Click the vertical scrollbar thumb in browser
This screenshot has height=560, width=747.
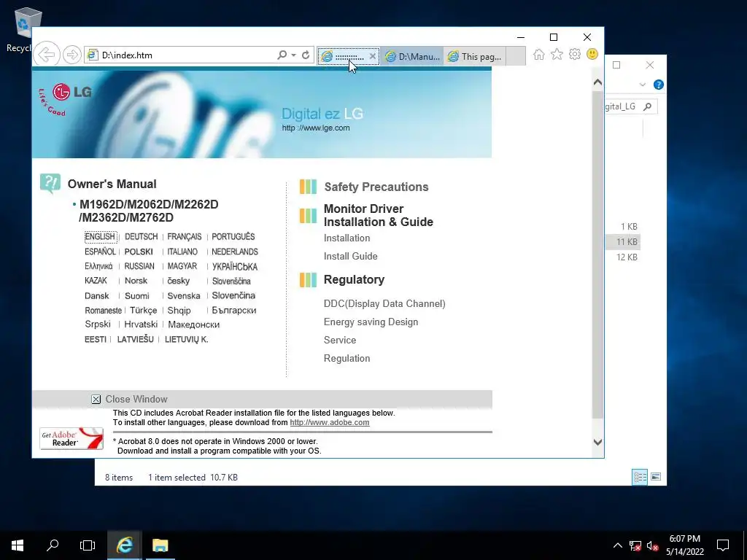pyautogui.click(x=598, y=254)
